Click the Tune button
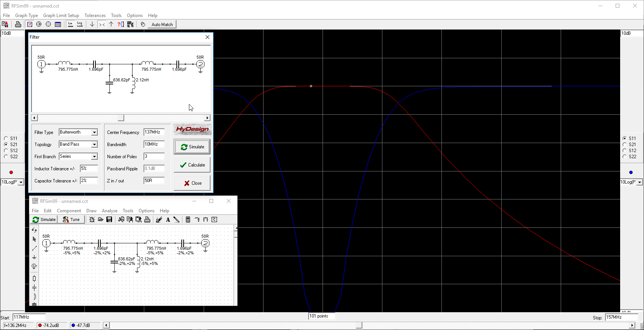The image size is (644, 330). pos(71,219)
